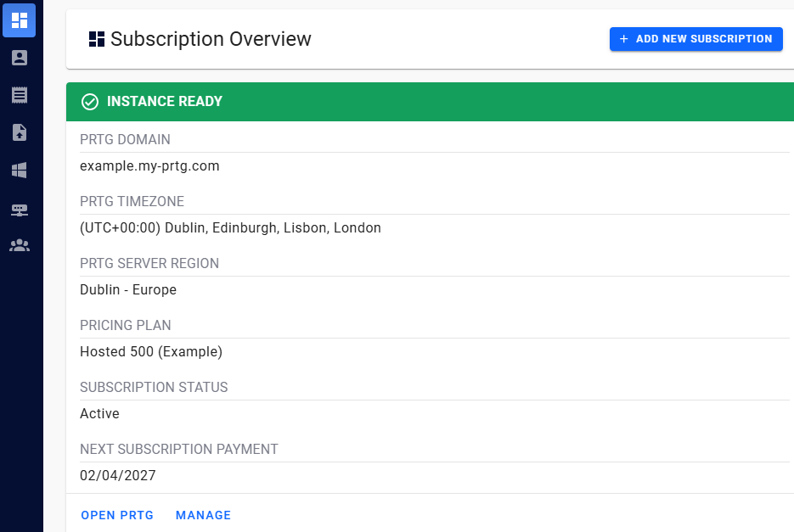Screen dimensions: 794x532
Task: Click the Add New Subscription button
Action: (695, 39)
